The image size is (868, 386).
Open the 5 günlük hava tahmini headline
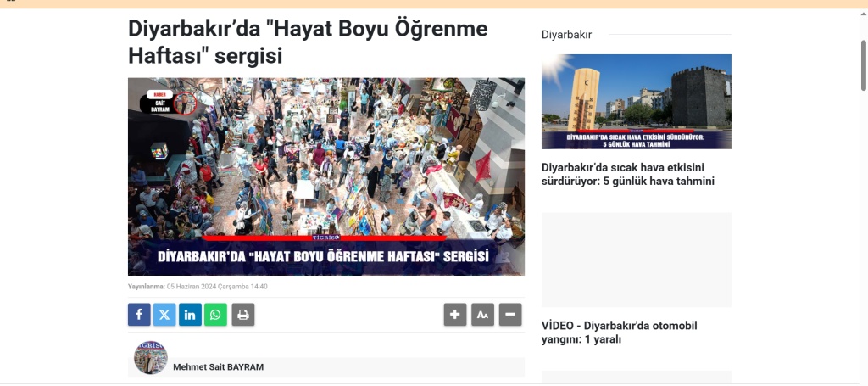[628, 174]
